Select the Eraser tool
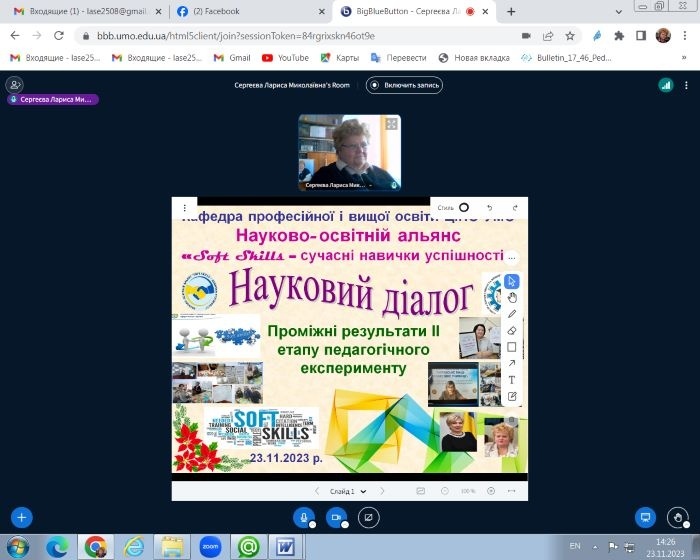The image size is (700, 560). [512, 330]
